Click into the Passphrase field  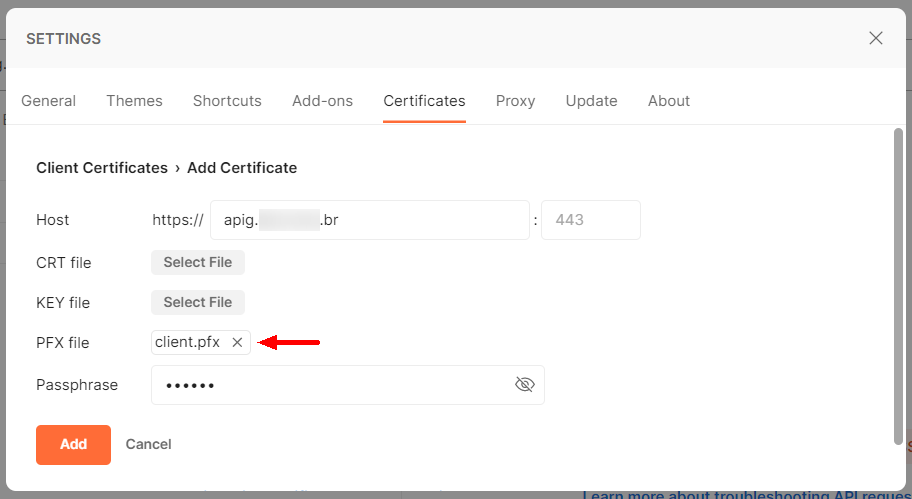tap(330, 385)
